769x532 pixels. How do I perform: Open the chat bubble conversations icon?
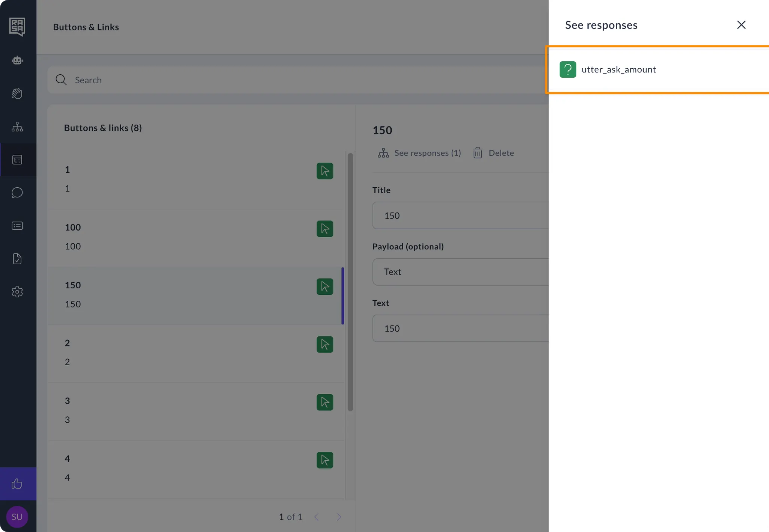(17, 193)
